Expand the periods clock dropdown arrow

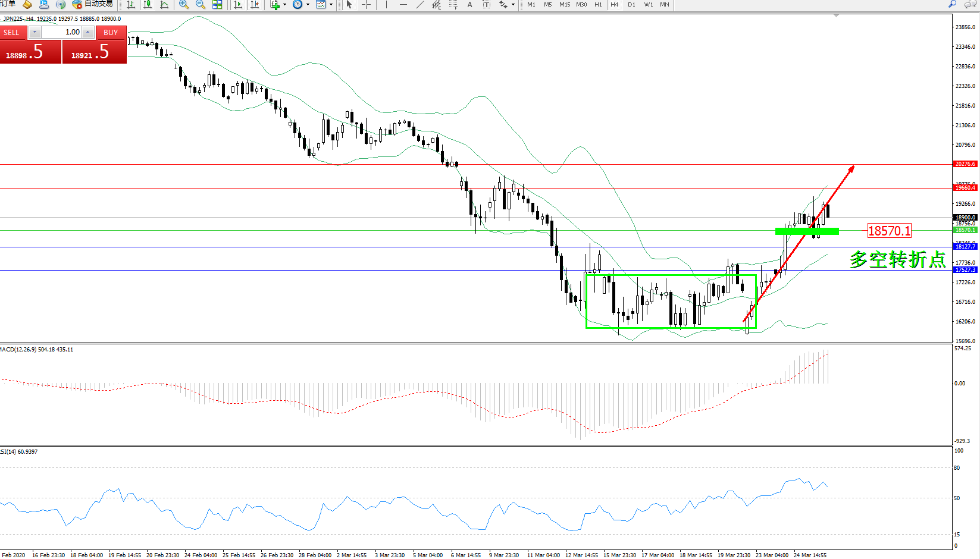308,5
